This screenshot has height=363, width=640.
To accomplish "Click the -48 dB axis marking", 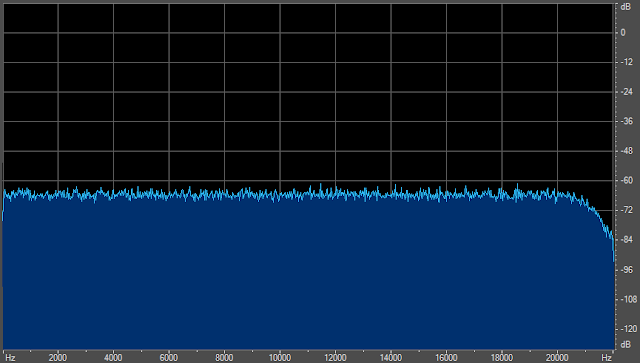I will pyautogui.click(x=627, y=151).
